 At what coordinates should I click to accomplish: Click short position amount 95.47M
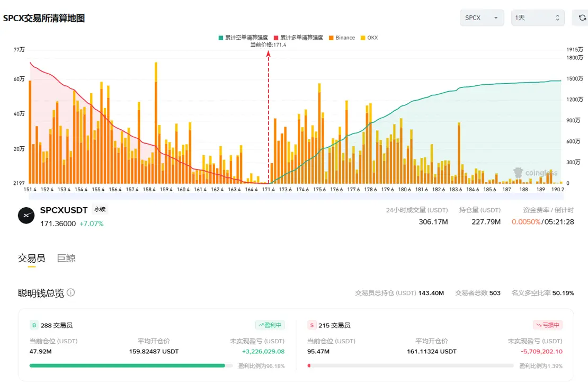(x=318, y=352)
